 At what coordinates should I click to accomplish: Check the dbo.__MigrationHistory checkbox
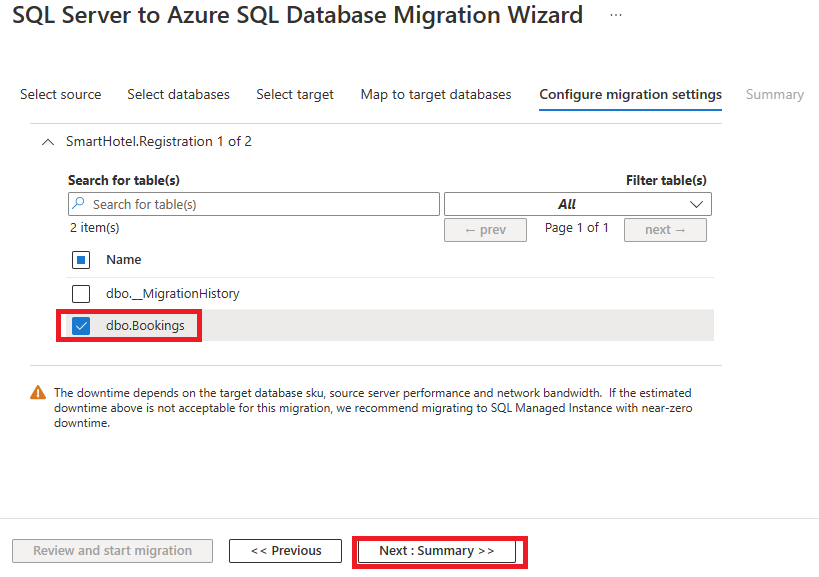(x=81, y=293)
